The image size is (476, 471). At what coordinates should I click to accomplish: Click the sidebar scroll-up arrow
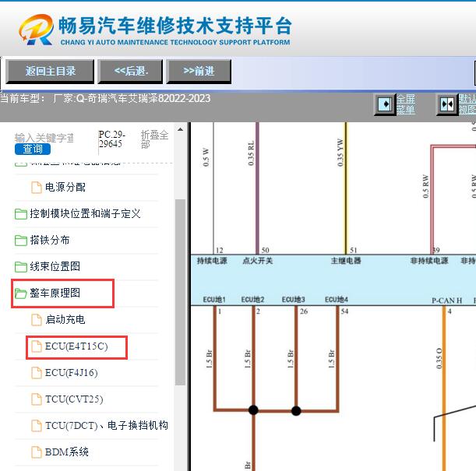click(180, 129)
